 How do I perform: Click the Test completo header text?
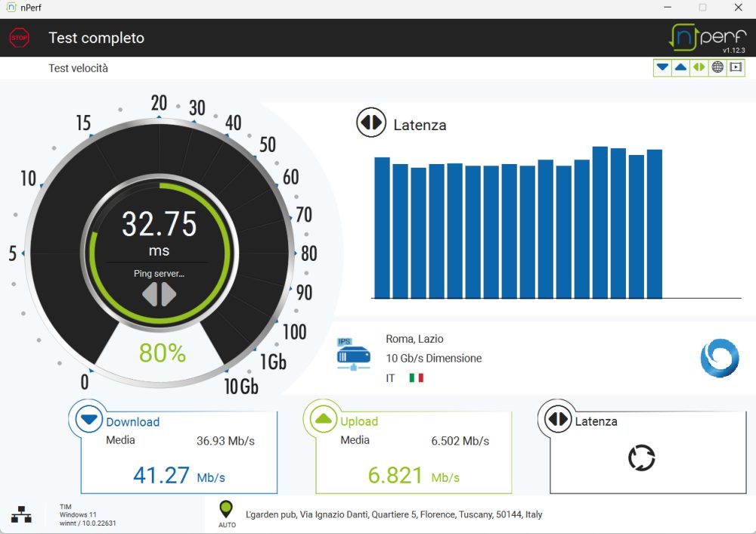click(97, 38)
